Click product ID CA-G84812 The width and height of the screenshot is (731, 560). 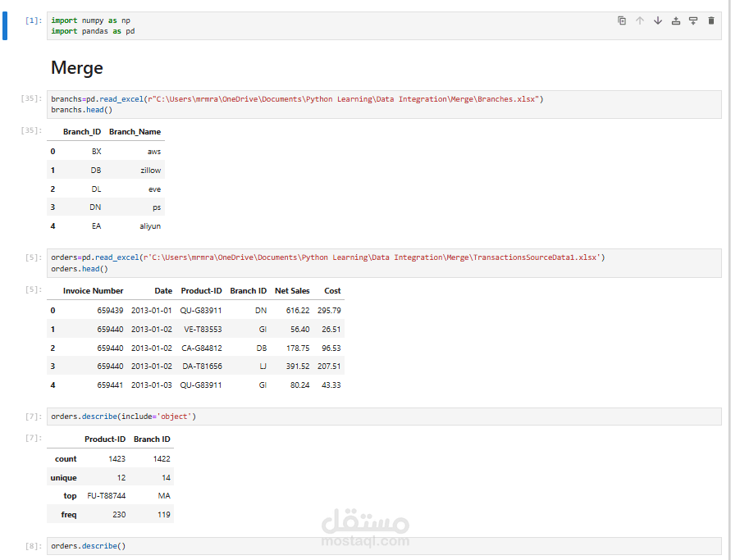coord(202,348)
